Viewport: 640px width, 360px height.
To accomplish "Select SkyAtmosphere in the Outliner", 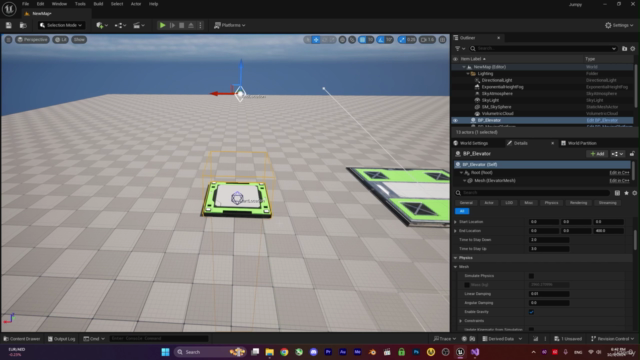I will click(497, 93).
